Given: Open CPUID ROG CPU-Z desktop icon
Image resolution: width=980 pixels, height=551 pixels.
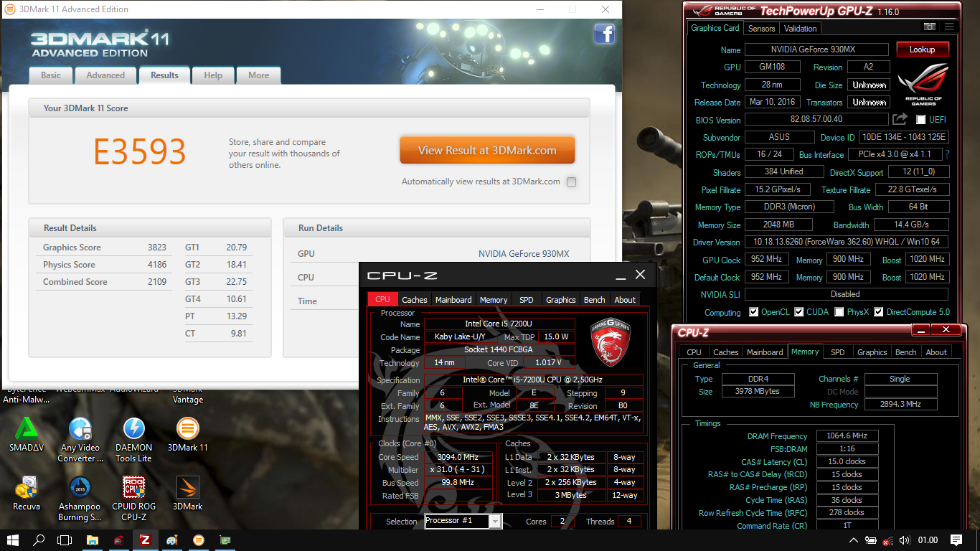Looking at the screenshot, I should 133,499.
